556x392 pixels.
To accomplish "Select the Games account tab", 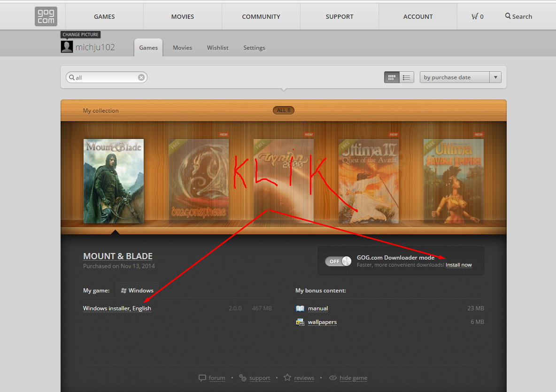I will tap(148, 47).
